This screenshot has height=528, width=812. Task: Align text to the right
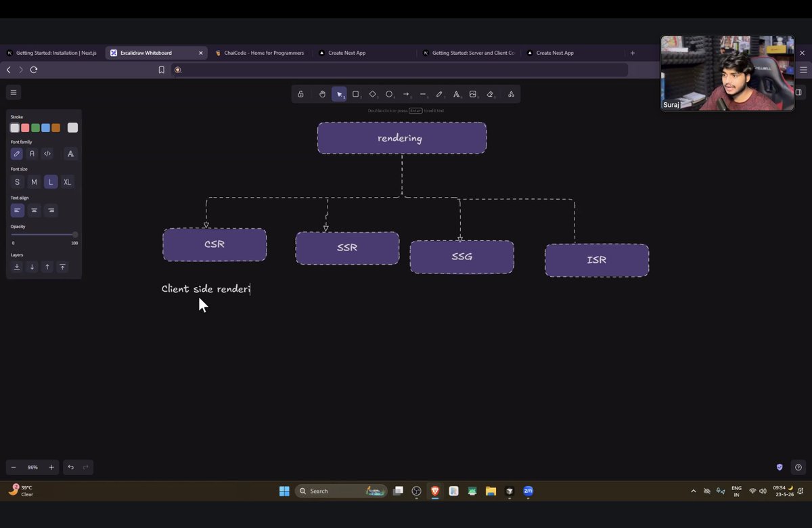click(51, 211)
